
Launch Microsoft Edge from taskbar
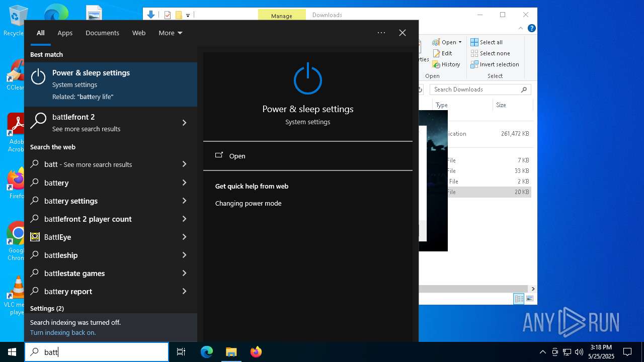click(207, 352)
